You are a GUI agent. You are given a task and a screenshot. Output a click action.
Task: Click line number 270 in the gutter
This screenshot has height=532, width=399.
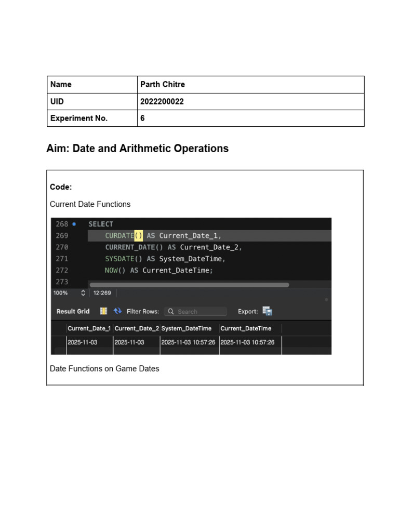pos(62,247)
